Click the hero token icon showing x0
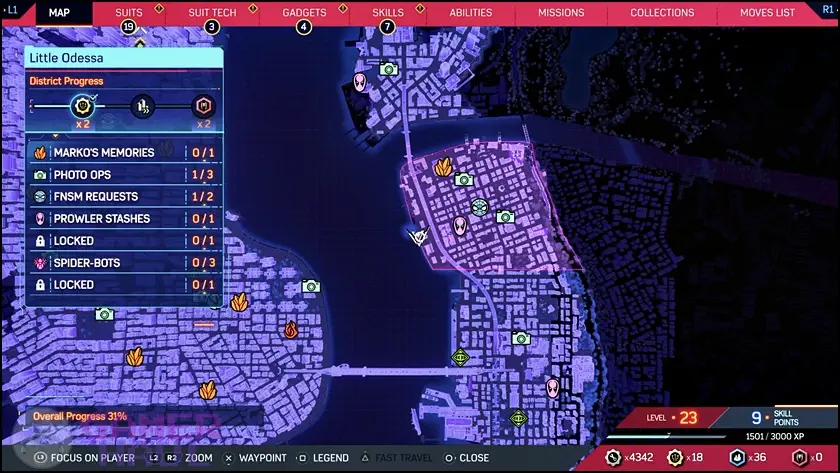 coord(800,457)
